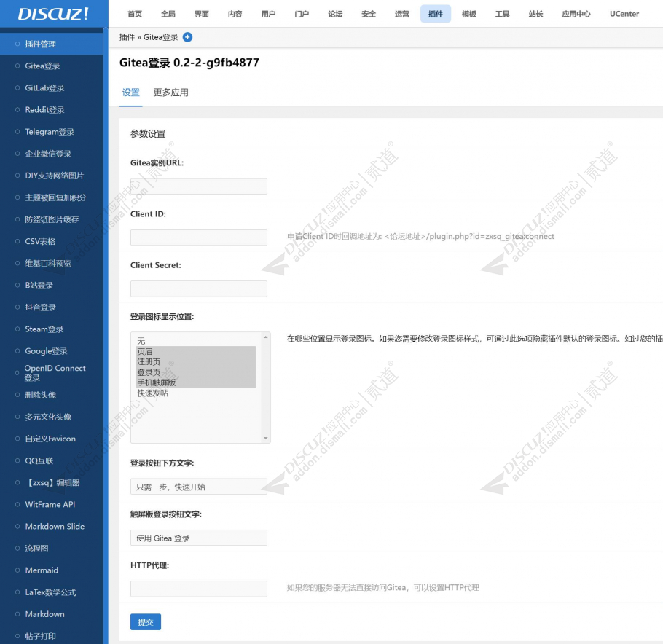Open the 界面 top menu
The height and width of the screenshot is (644, 663).
(x=202, y=14)
